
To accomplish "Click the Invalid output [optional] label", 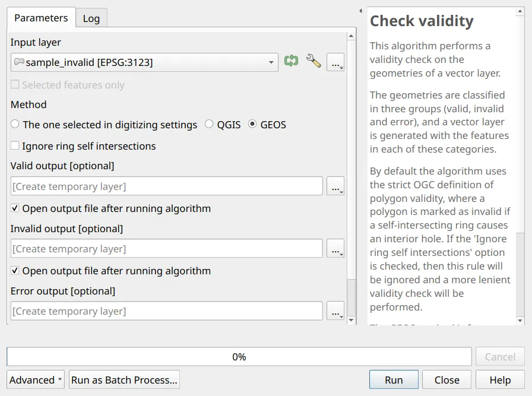I will tap(67, 229).
